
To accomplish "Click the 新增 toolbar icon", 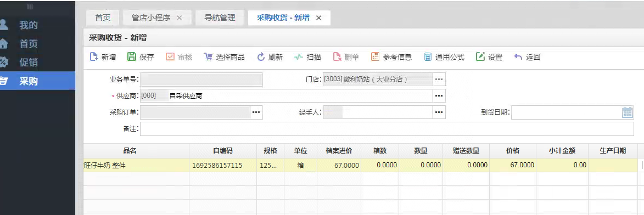I will pyautogui.click(x=94, y=57).
